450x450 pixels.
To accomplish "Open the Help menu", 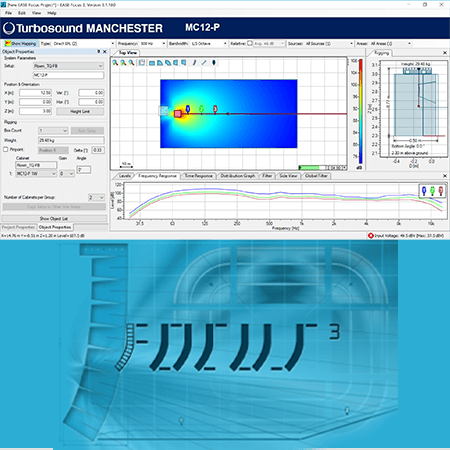I will (x=52, y=13).
